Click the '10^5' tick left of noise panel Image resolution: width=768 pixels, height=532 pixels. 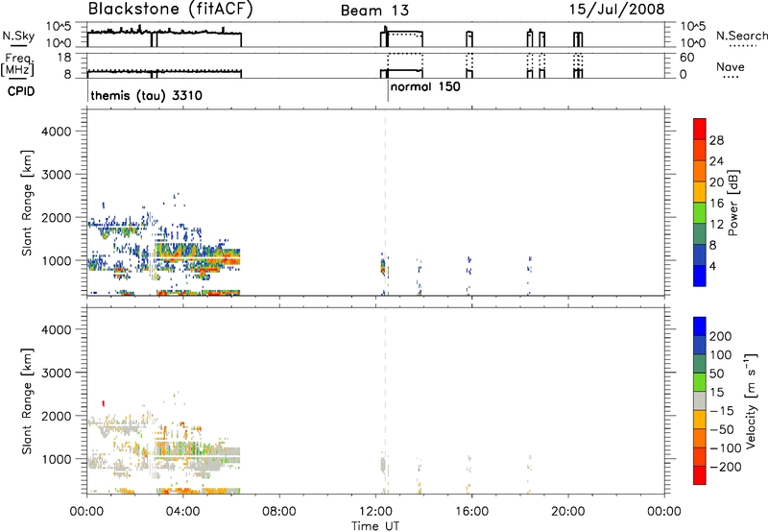(59, 26)
